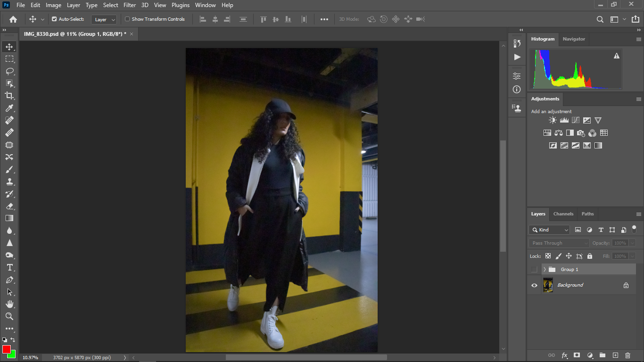Add a Brightness/Contrast adjustment
Viewport: 644px width, 362px height.
[x=553, y=121]
